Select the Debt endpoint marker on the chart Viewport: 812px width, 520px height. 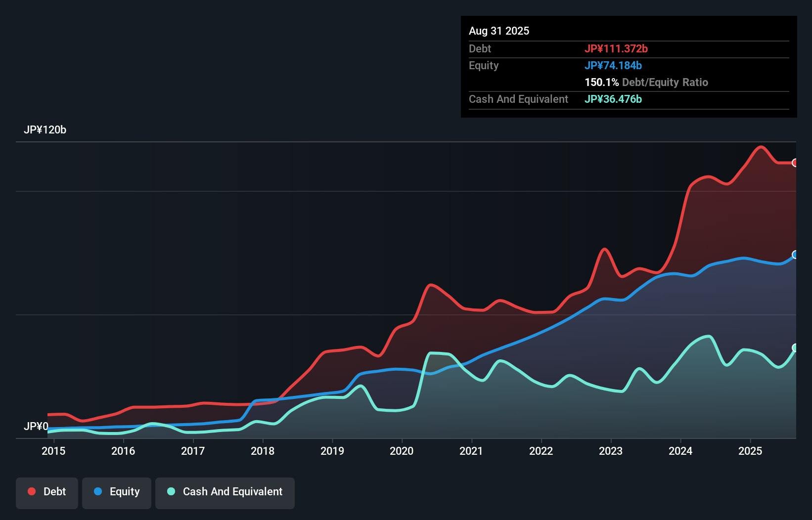coord(796,162)
